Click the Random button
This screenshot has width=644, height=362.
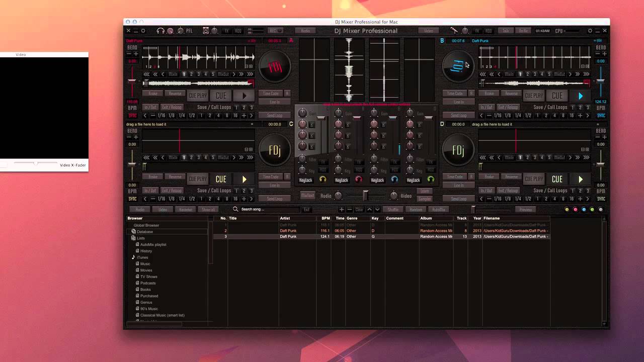(x=416, y=210)
